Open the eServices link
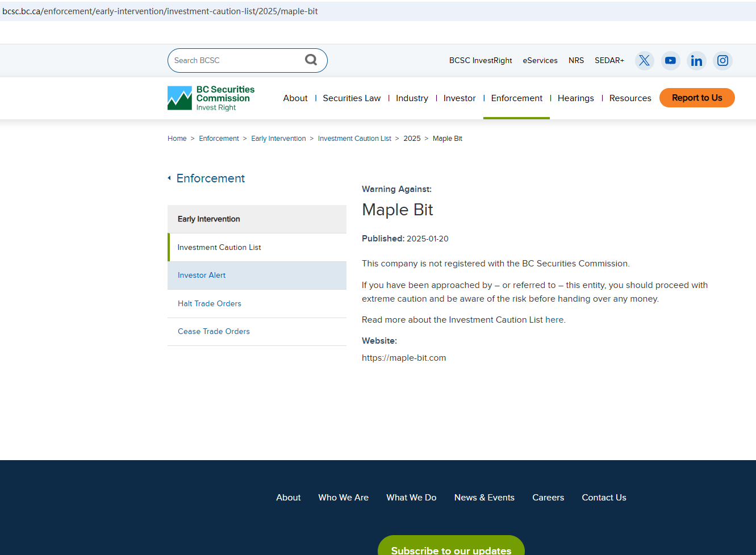Screen dimensions: 756x555 540,60
